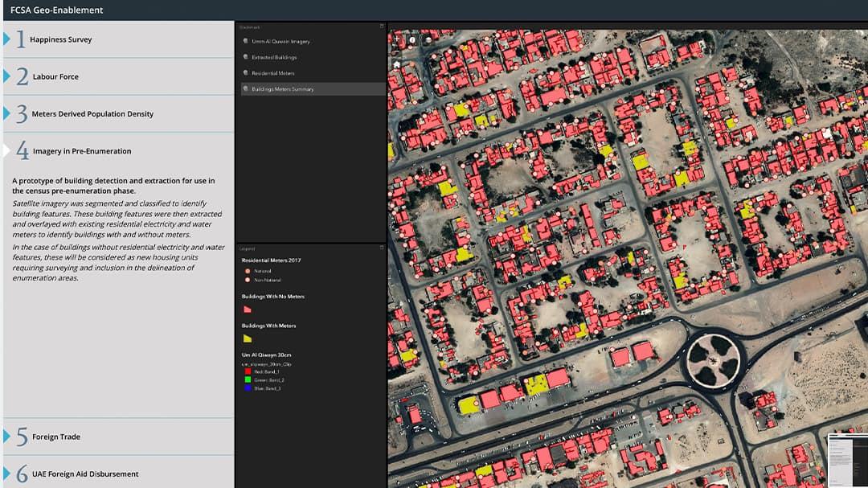Click the Red Band_1 color swatch
This screenshot has width=868, height=488.
point(248,371)
